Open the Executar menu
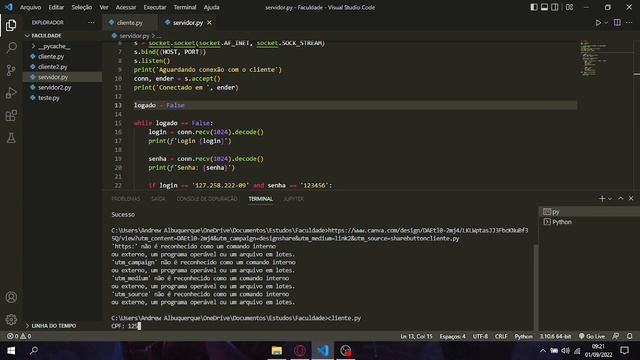 click(155, 7)
